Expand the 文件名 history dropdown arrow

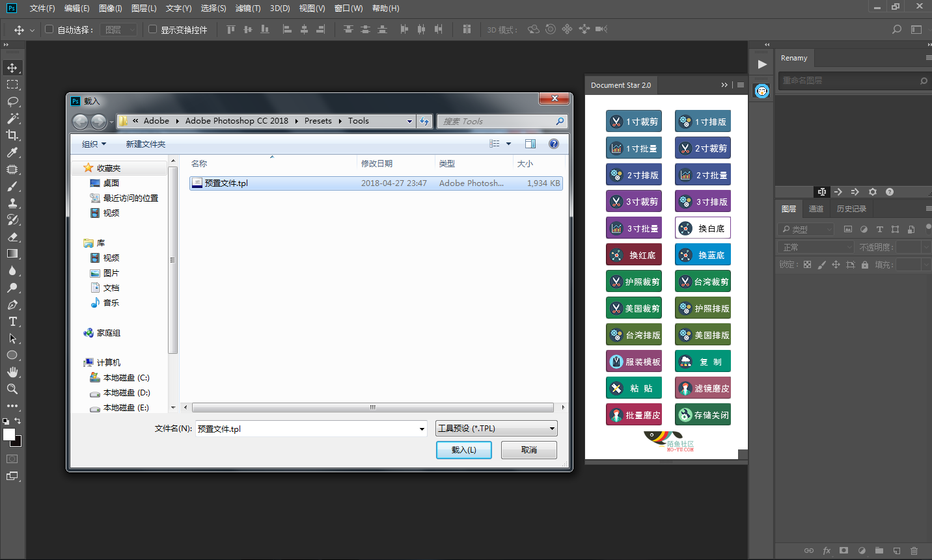(x=422, y=429)
